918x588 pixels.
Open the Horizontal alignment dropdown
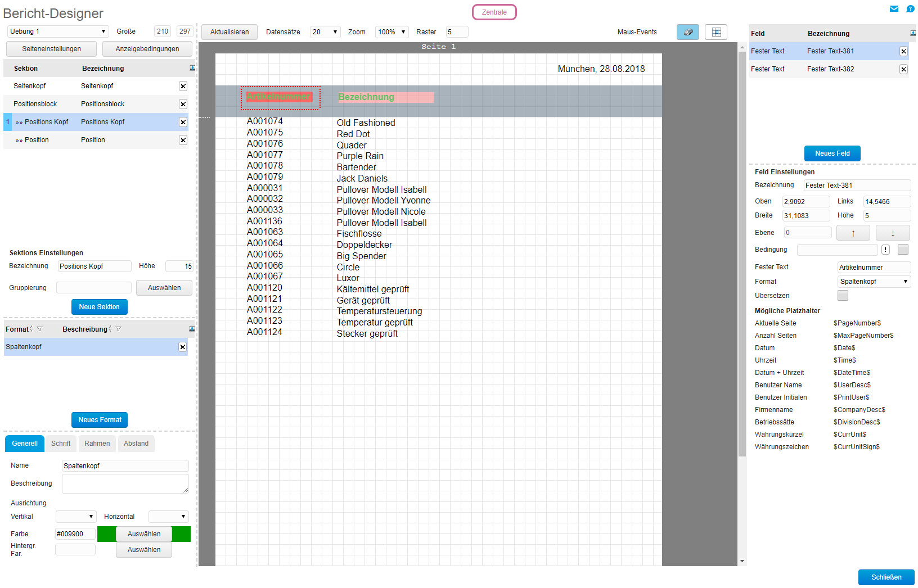coord(168,517)
